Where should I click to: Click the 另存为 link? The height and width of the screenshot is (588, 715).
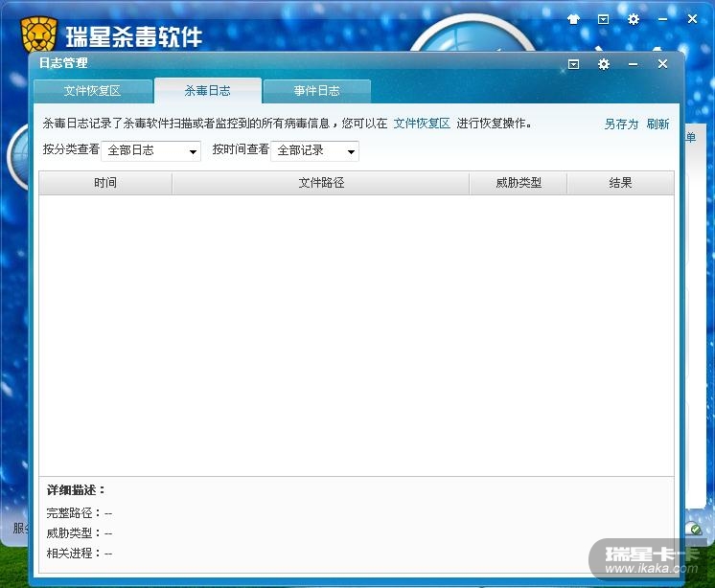click(621, 124)
